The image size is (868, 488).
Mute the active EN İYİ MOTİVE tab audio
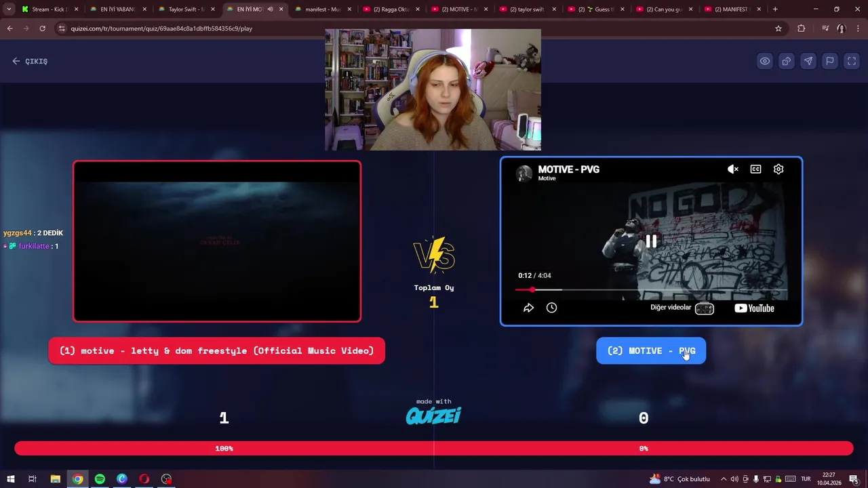[271, 9]
